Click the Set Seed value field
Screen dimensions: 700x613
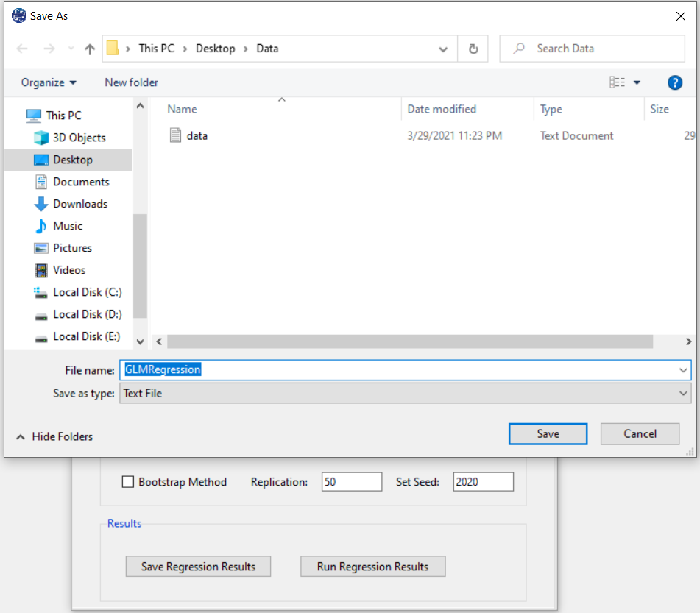483,482
